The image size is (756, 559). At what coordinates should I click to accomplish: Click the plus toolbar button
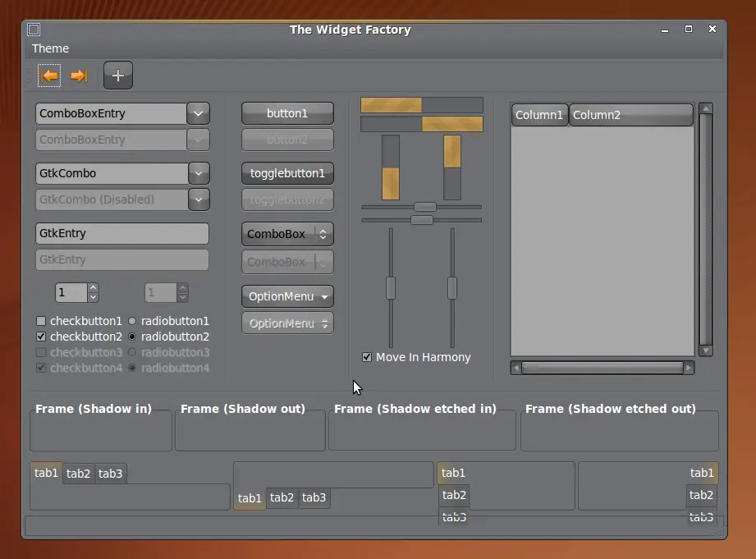tap(118, 76)
